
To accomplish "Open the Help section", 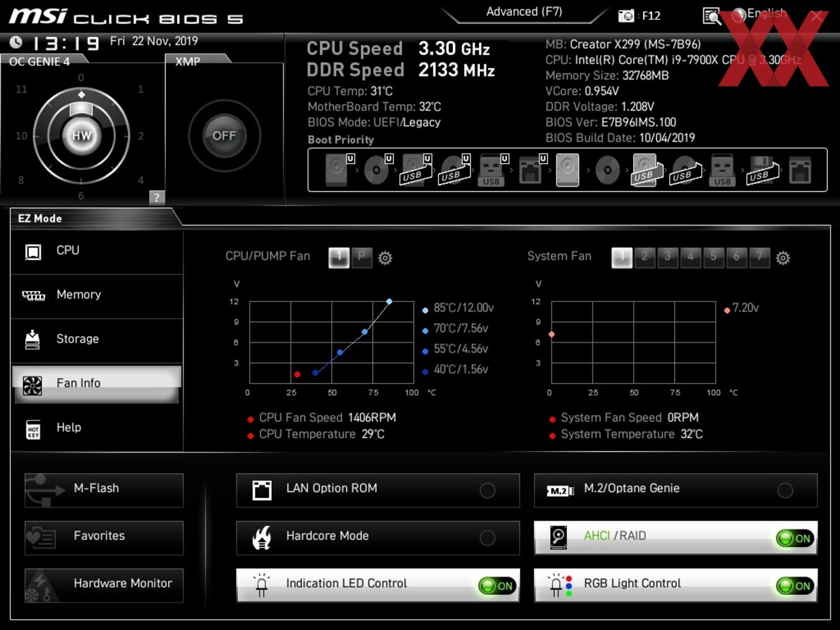I will point(97,429).
